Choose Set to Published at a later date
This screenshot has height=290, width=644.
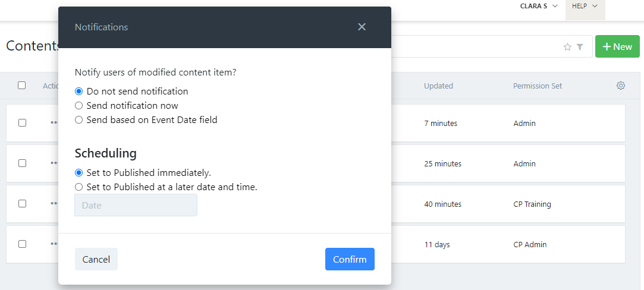click(x=79, y=187)
